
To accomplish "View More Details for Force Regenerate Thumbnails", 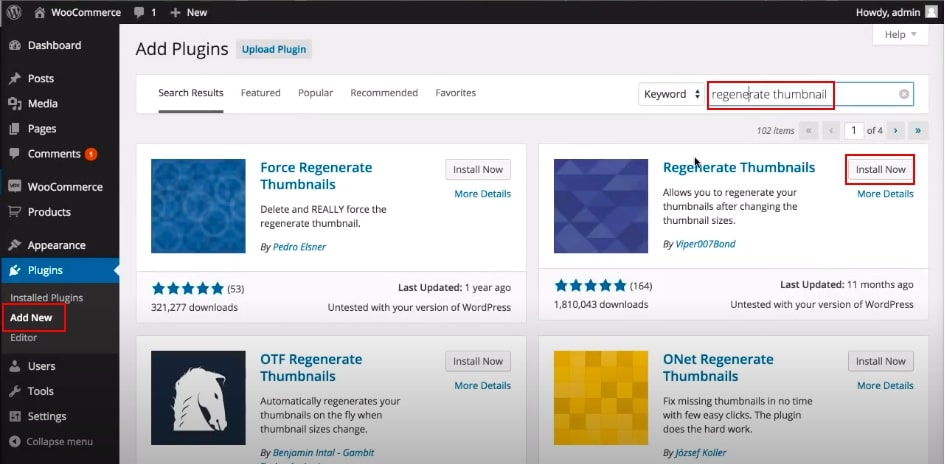I will (x=483, y=193).
